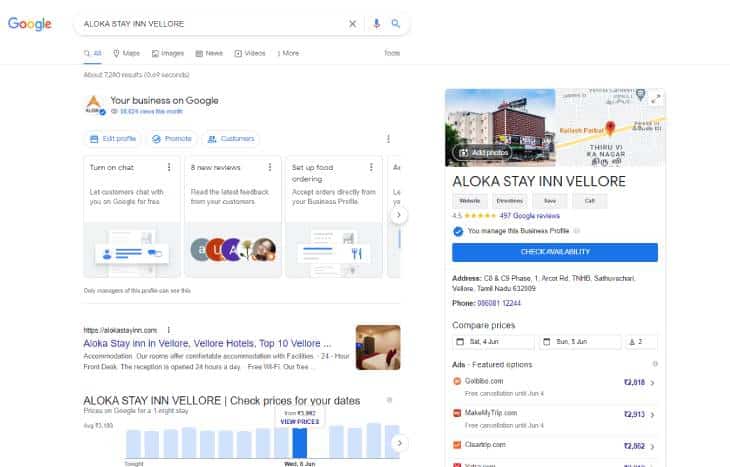Screen dimensions: 730x467
Task: Start voice search with the microphone icon
Action: [376, 23]
